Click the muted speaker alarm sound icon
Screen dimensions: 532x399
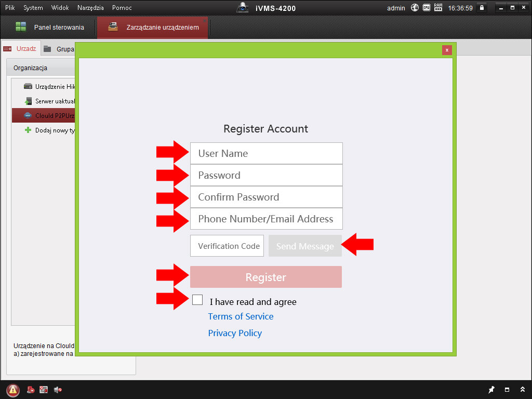58,390
